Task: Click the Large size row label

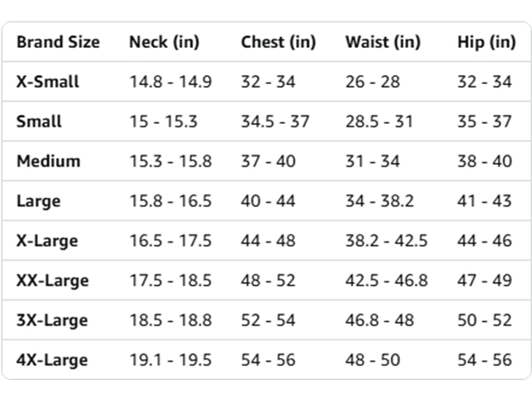Action: coord(39,201)
